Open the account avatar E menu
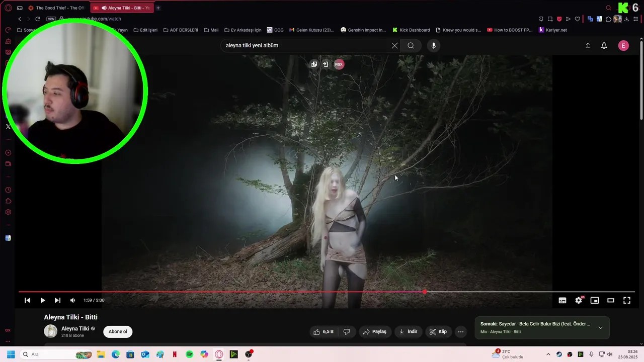The height and width of the screenshot is (362, 644). 623,45
